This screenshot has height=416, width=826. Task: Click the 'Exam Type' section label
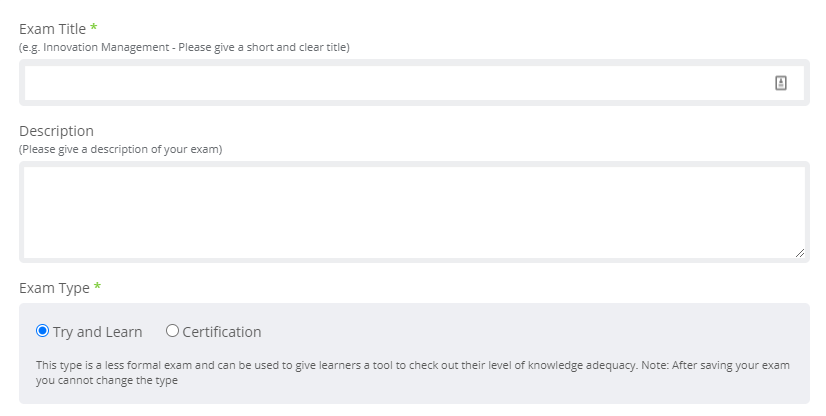point(54,288)
